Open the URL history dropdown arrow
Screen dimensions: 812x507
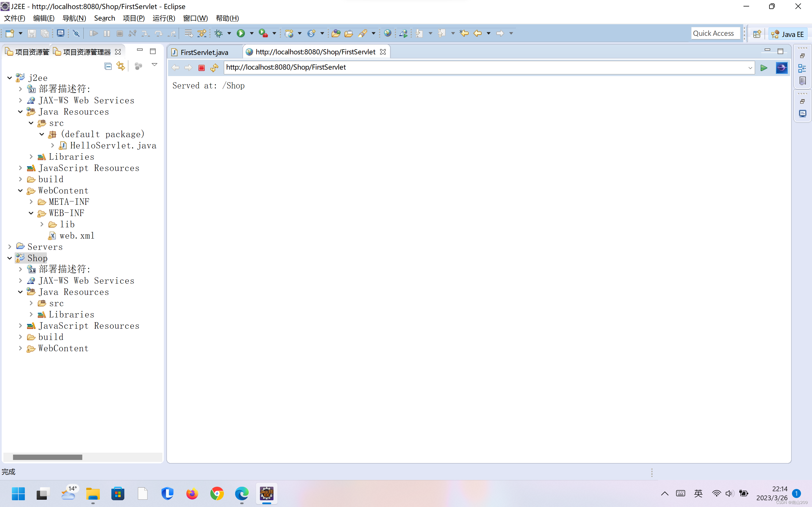[750, 68]
